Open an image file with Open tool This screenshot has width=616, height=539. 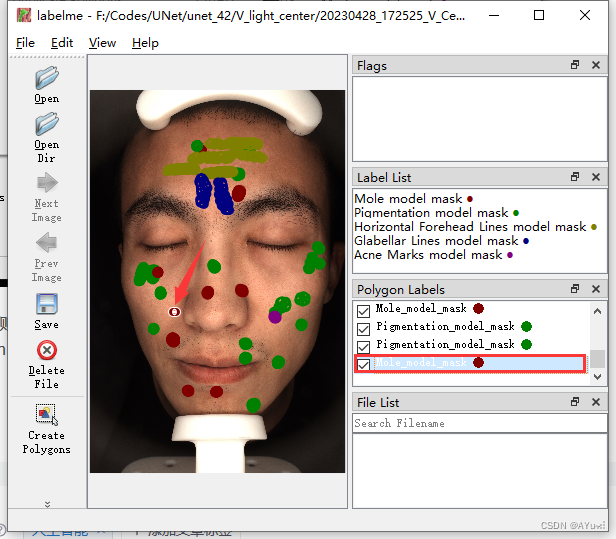coord(47,85)
